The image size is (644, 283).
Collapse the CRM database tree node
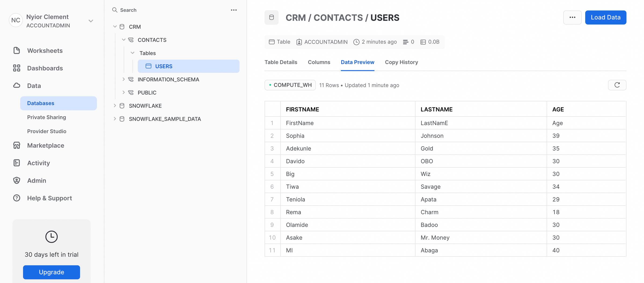pyautogui.click(x=115, y=27)
